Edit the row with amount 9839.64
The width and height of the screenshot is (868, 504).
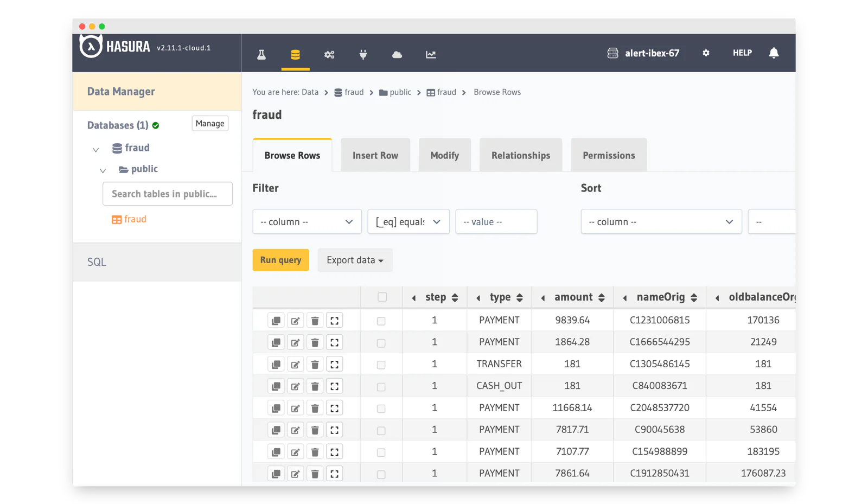click(295, 321)
